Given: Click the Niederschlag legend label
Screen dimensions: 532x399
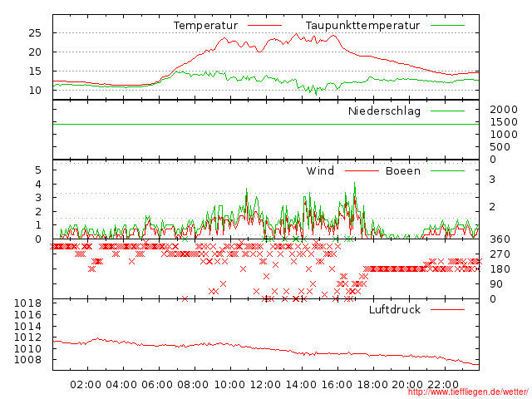Looking at the screenshot, I should tap(384, 111).
